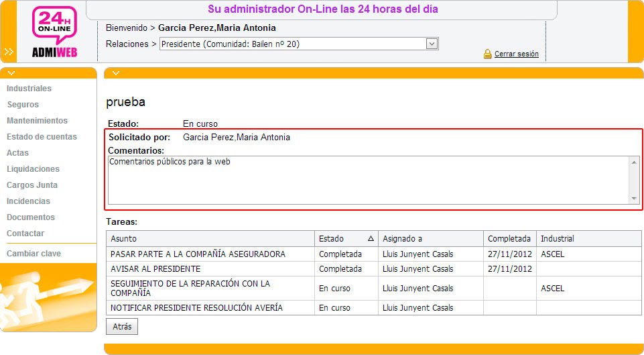Click En curso status of SEGUIMIENTO row
The height and width of the screenshot is (355, 644).
click(x=334, y=289)
